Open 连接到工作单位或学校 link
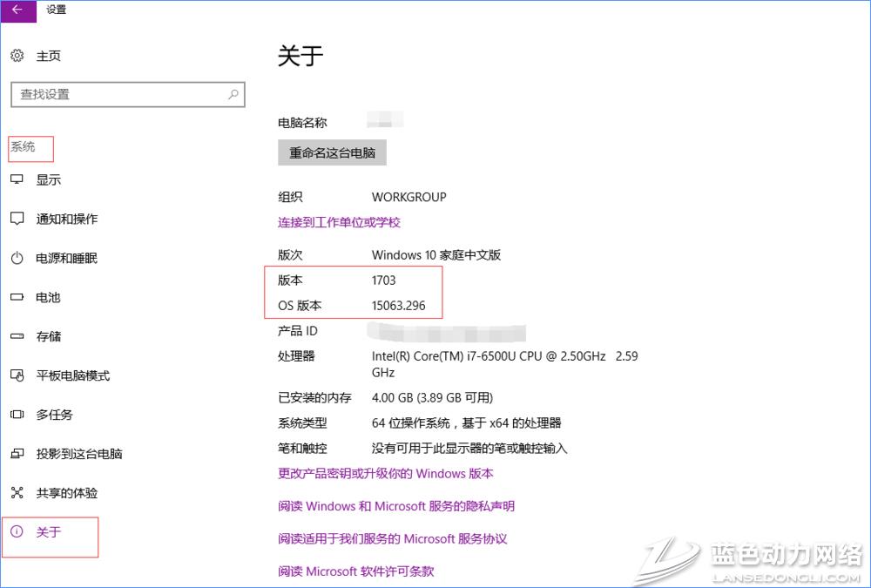Image resolution: width=871 pixels, height=588 pixels. (339, 222)
